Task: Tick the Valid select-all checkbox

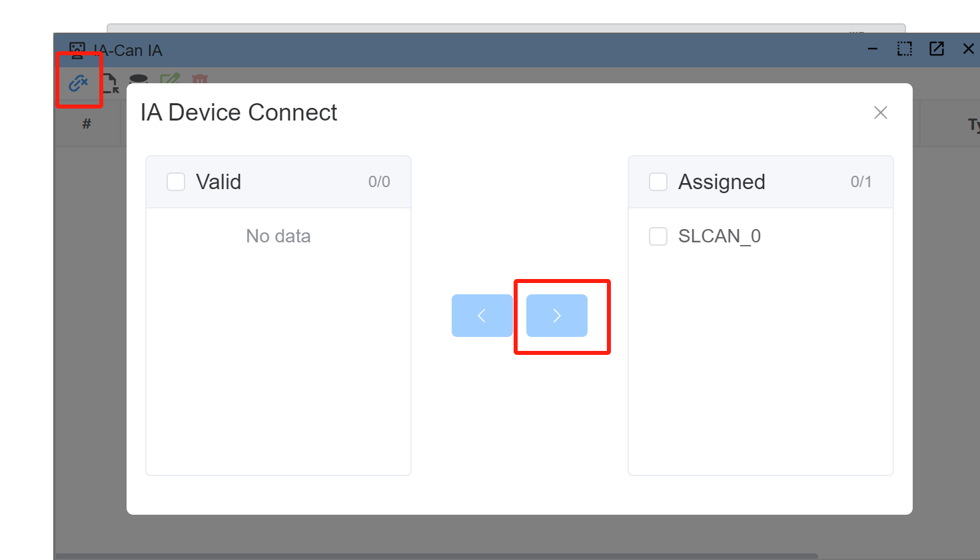Action: coord(176,182)
